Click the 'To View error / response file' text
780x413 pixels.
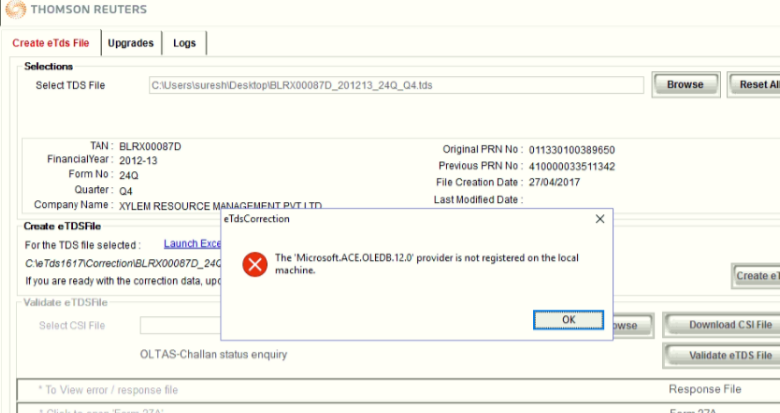(x=108, y=390)
